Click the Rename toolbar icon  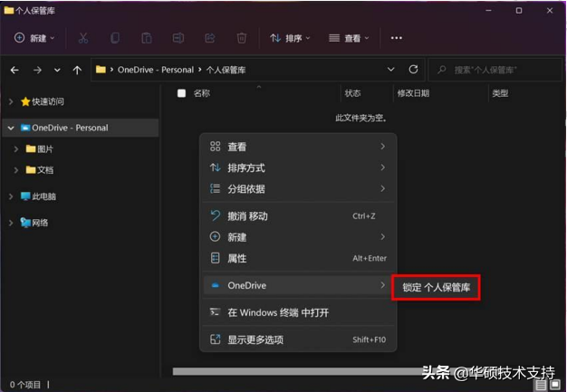coord(178,38)
